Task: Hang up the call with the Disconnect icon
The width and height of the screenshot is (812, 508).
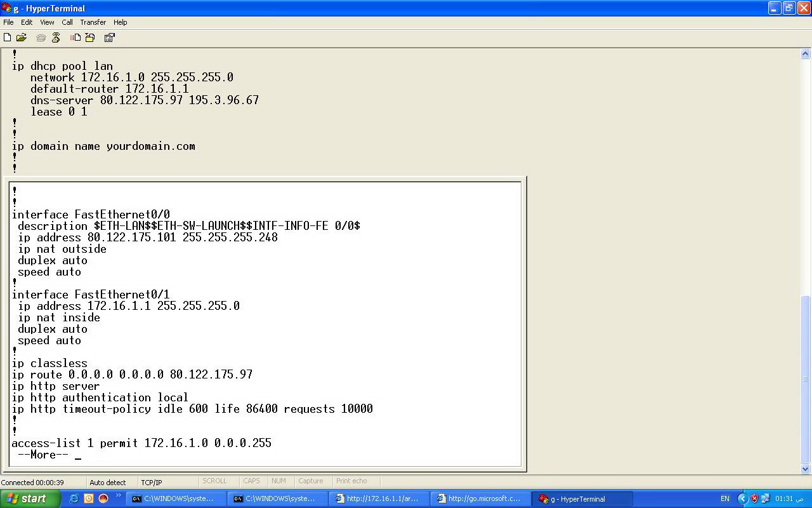Action: [x=56, y=37]
